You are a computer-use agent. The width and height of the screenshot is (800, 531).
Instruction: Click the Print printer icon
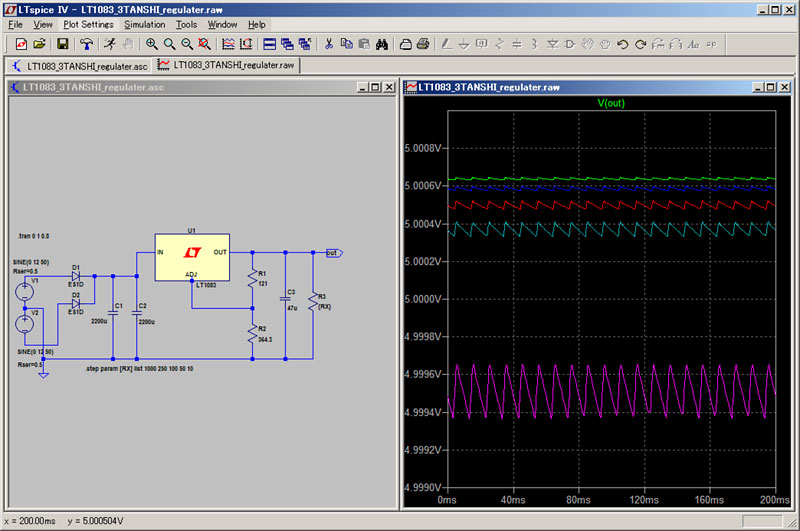pos(423,44)
